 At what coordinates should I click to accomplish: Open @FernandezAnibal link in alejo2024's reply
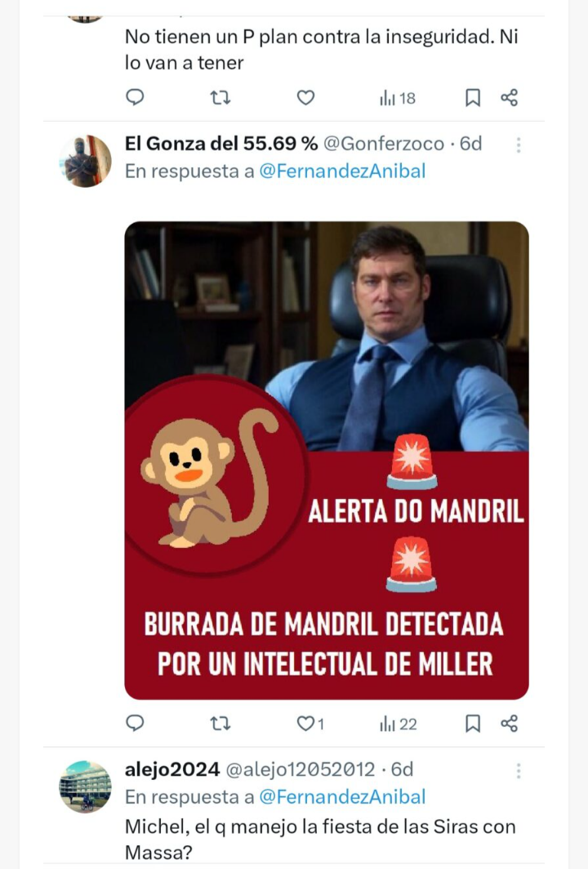click(342, 796)
